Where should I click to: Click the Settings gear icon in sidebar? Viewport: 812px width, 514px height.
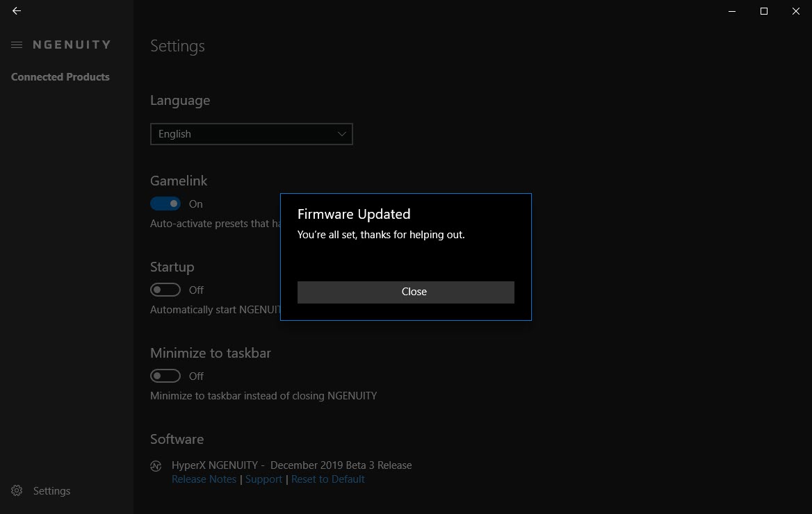(17, 490)
